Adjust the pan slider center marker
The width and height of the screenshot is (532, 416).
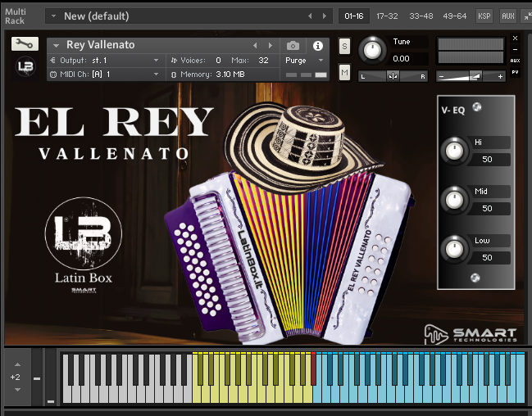click(x=393, y=76)
